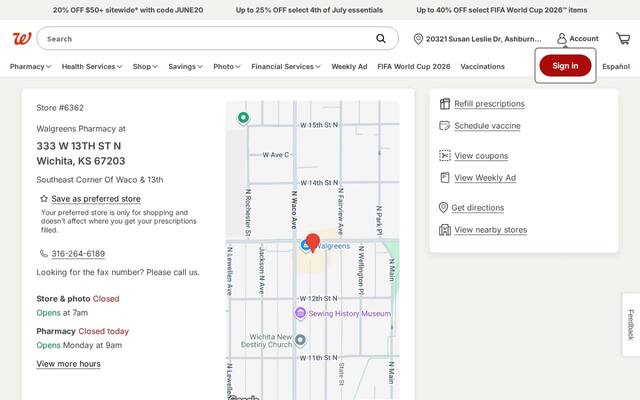The image size is (640, 400).
Task: Click the Schedule vaccine calendar icon
Action: coord(444,125)
